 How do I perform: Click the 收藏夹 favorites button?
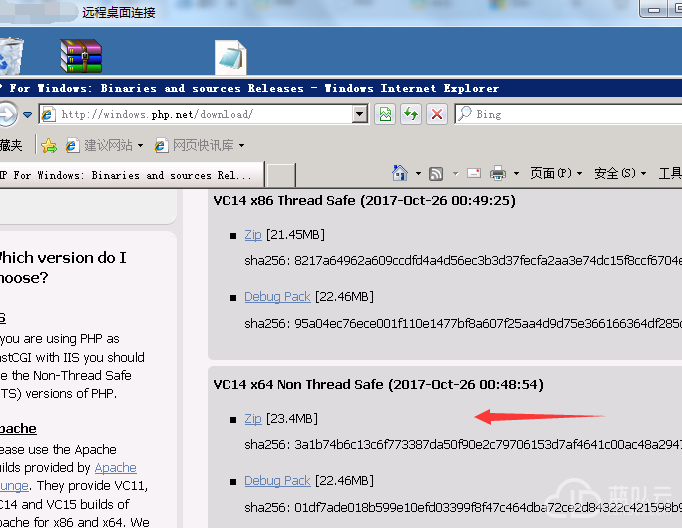[11, 145]
